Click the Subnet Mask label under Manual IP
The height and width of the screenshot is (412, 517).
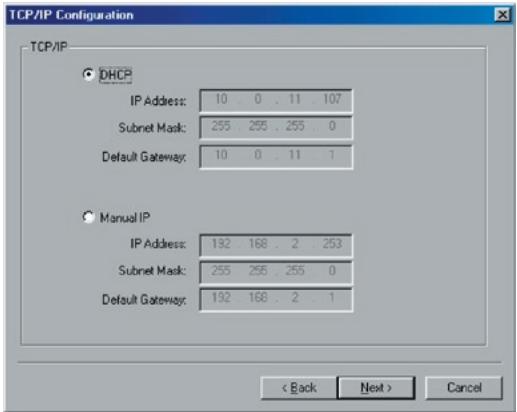[x=152, y=270]
